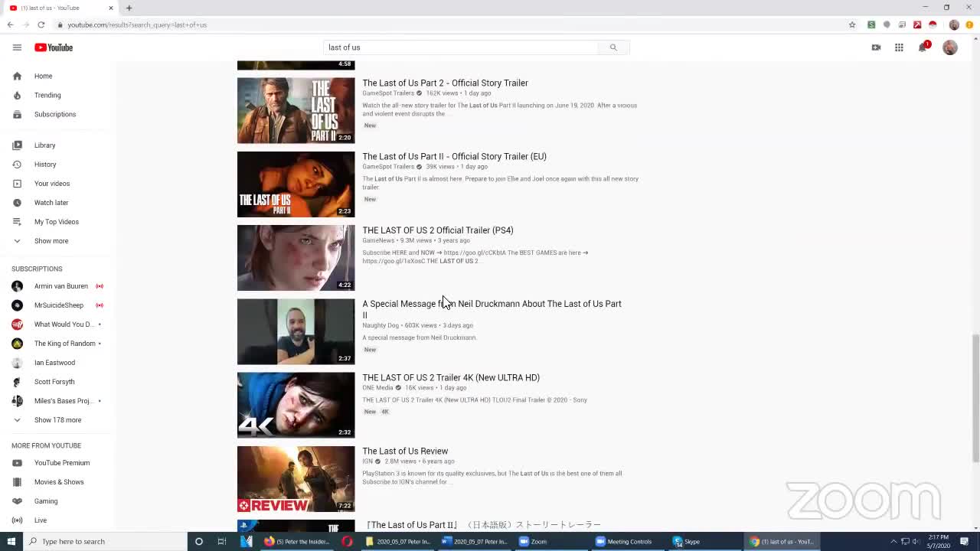The height and width of the screenshot is (551, 980).
Task: Open the Word document in the taskbar
Action: (x=475, y=541)
